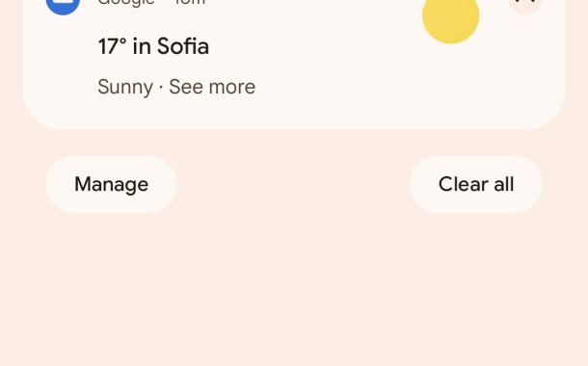This screenshot has width=588, height=366.
Task: Click the 17° temperature reading
Action: click(112, 46)
